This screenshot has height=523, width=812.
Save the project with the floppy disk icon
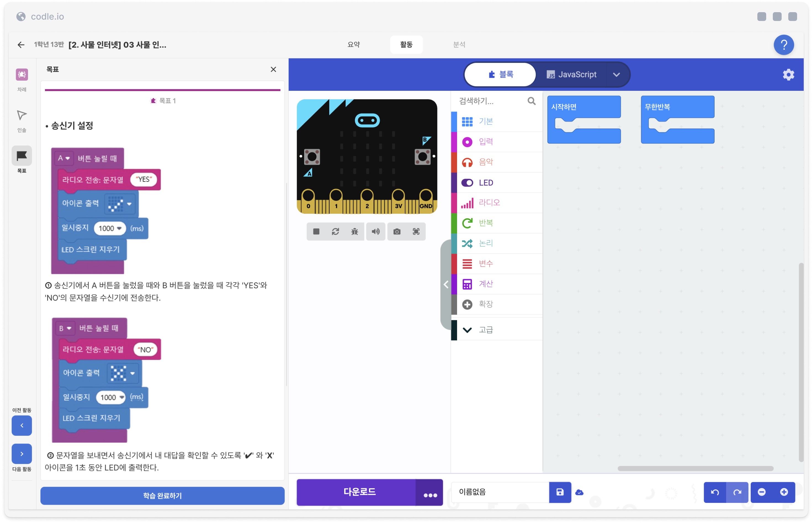click(x=560, y=492)
